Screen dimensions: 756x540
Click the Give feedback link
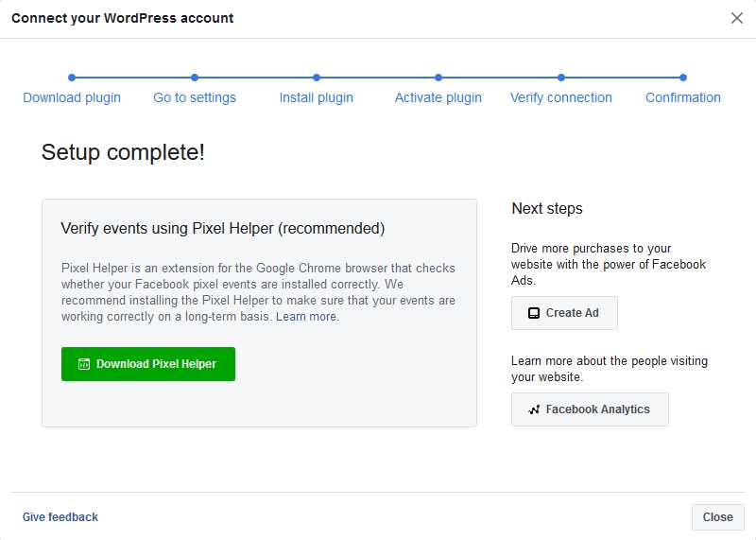point(60,517)
